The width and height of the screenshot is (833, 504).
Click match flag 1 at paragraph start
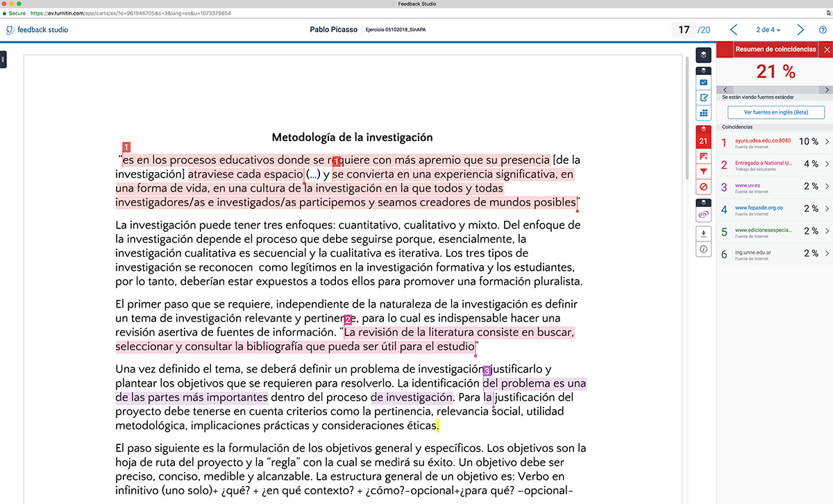tap(126, 147)
